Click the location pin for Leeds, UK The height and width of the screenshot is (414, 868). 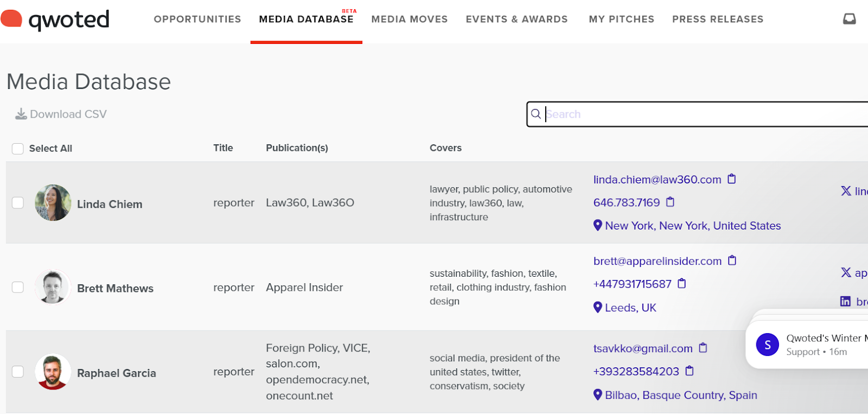(598, 307)
